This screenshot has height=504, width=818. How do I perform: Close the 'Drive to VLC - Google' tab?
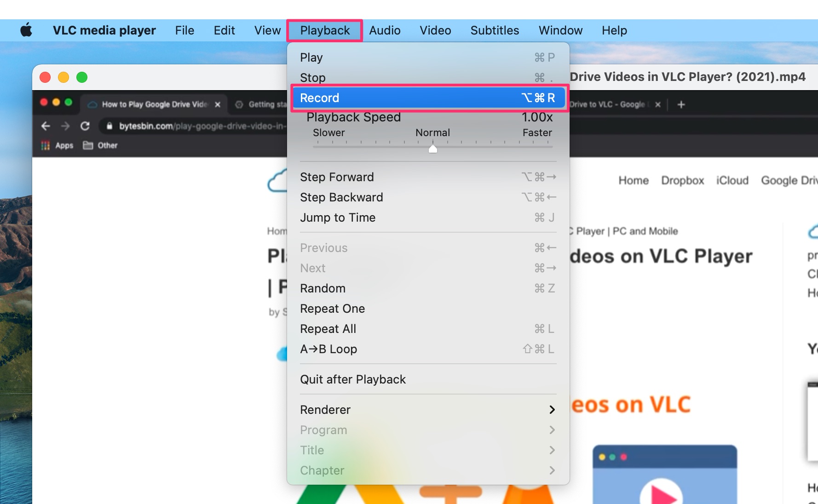click(x=658, y=104)
